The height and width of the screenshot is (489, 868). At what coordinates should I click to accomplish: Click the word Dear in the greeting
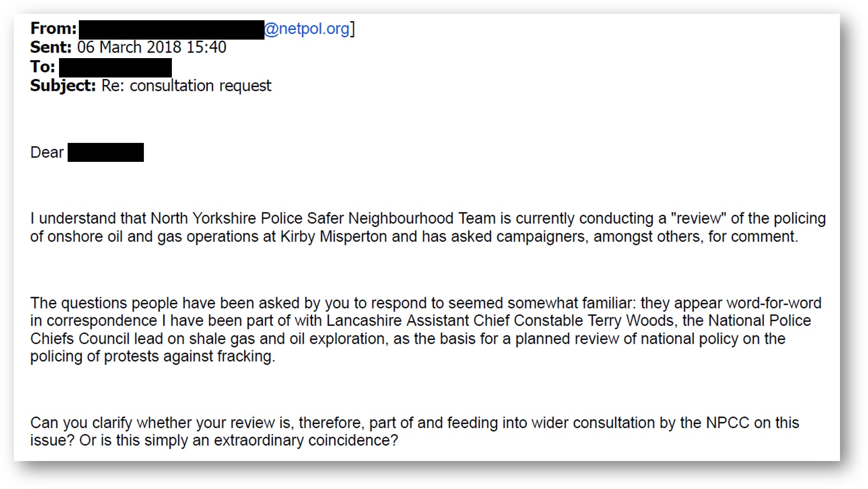[47, 152]
